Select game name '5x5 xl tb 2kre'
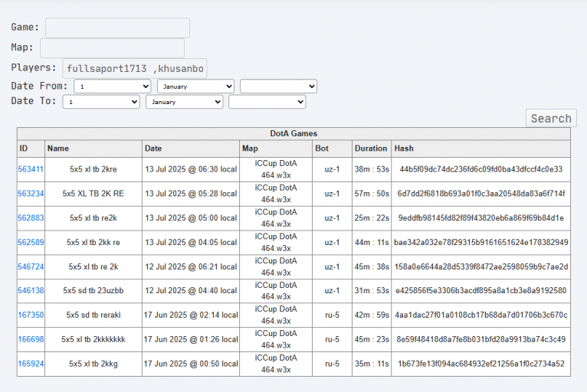Viewport: 587px width, 392px height. [93, 169]
